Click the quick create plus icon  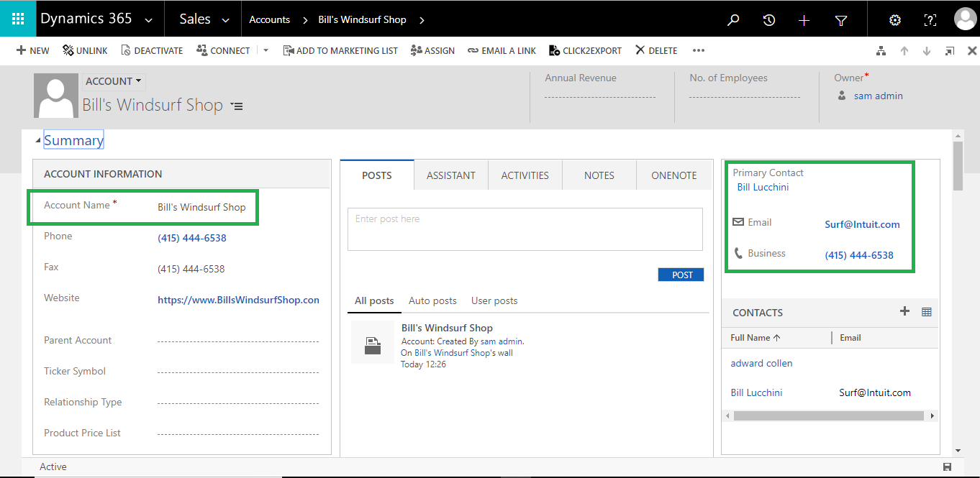(x=804, y=20)
